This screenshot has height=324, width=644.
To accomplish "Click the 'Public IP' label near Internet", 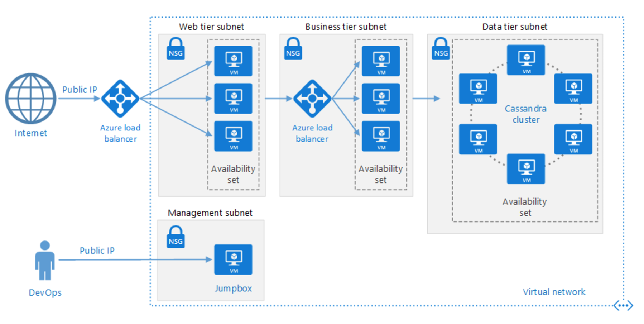I will (x=80, y=90).
